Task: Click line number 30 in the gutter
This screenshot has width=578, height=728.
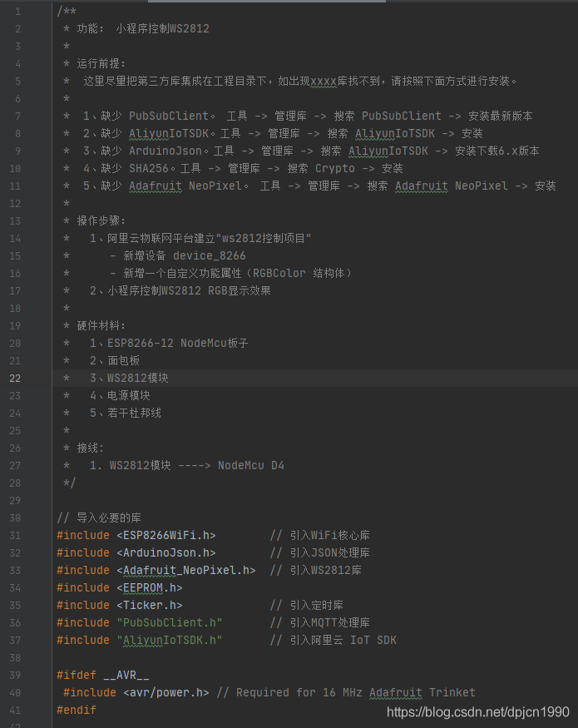Action: pos(15,518)
